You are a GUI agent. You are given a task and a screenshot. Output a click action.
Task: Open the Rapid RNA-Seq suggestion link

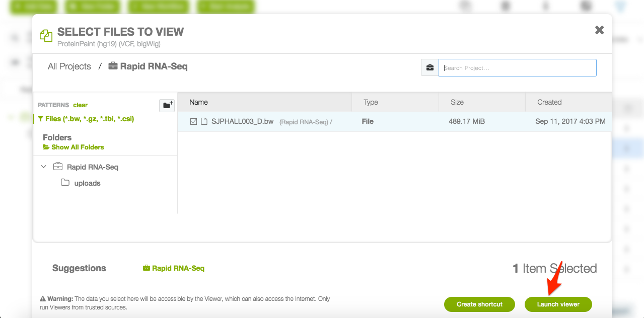click(174, 268)
